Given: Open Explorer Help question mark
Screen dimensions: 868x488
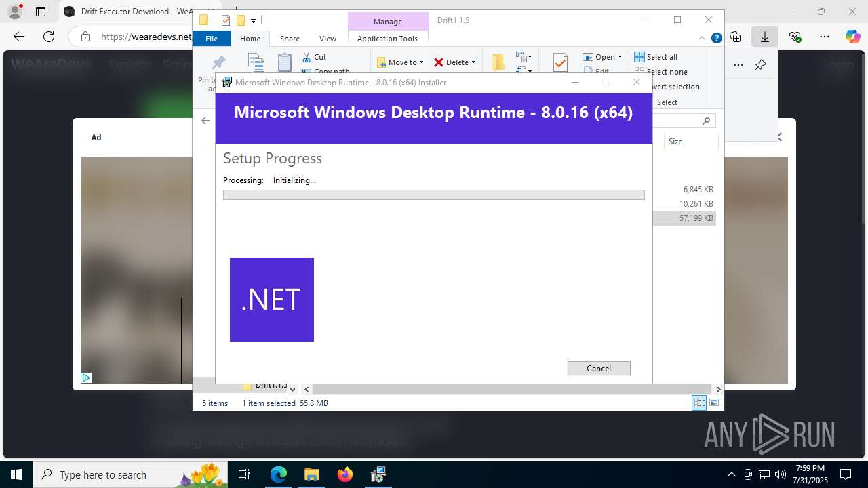Looking at the screenshot, I should click(x=716, y=39).
